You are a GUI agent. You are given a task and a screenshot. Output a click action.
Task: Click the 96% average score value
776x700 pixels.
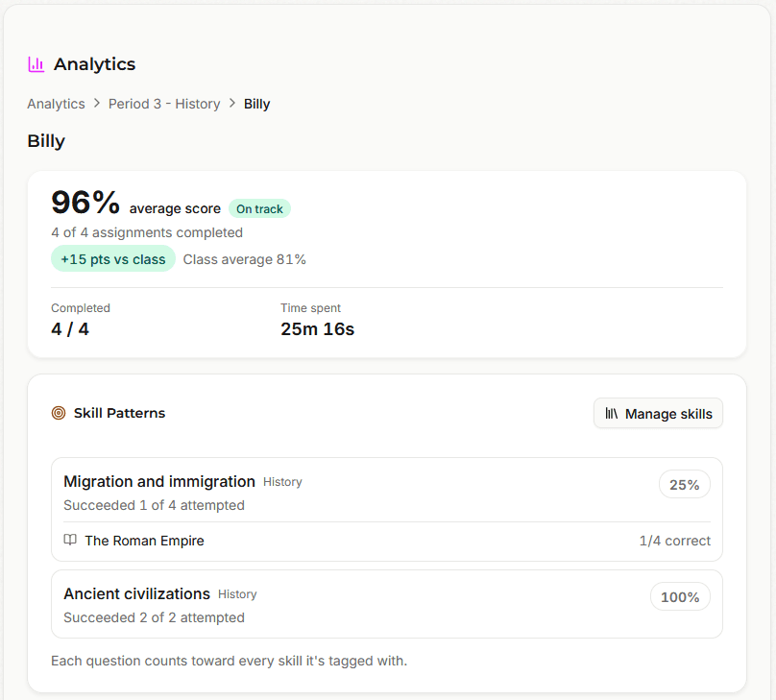(x=85, y=203)
